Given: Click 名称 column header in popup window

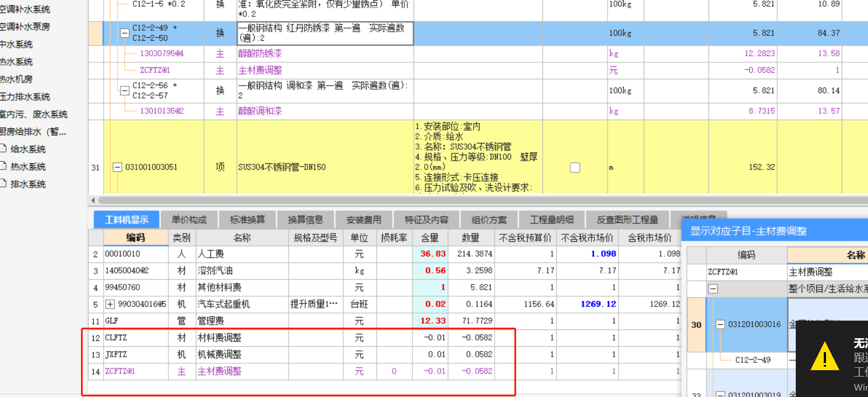Looking at the screenshot, I should click(828, 255).
